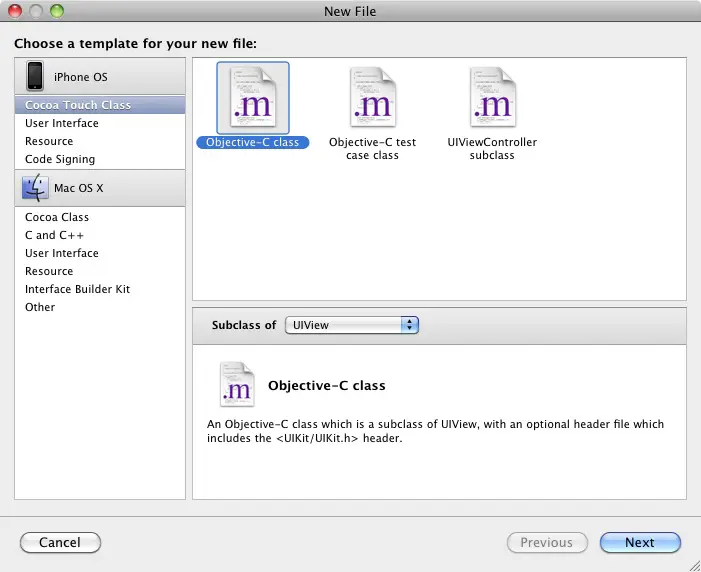
Task: Select User Interface under Mac OS X
Action: (100, 253)
